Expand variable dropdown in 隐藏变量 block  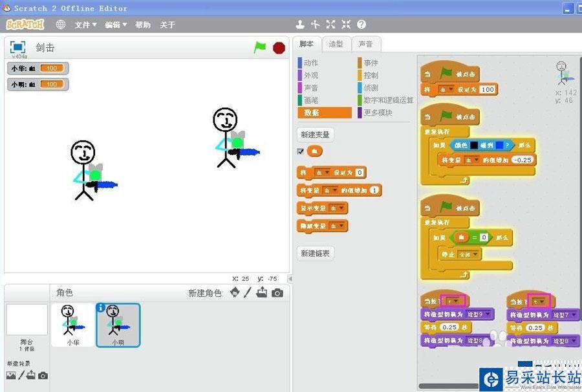(x=336, y=226)
